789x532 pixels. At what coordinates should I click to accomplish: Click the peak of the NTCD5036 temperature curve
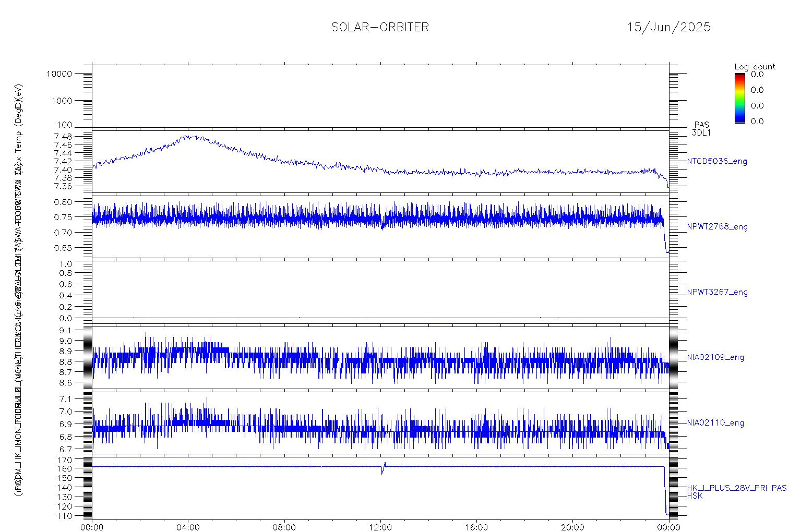point(191,137)
